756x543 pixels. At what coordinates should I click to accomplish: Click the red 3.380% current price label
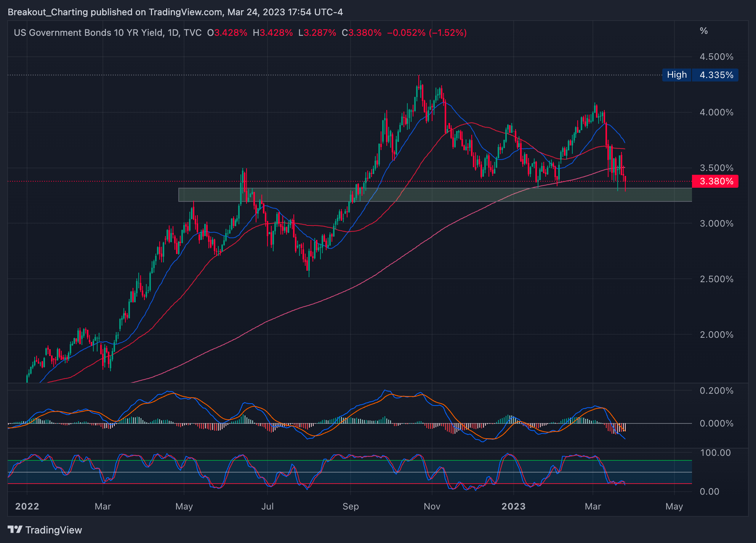(x=716, y=181)
